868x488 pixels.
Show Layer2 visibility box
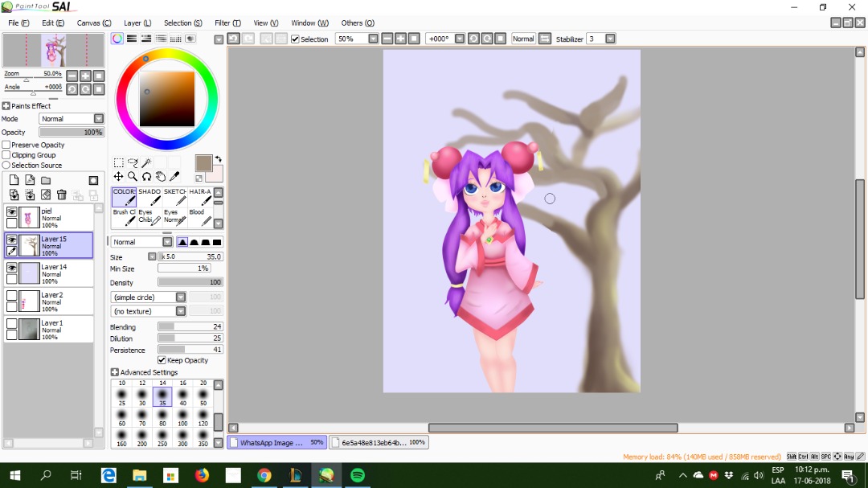11,297
